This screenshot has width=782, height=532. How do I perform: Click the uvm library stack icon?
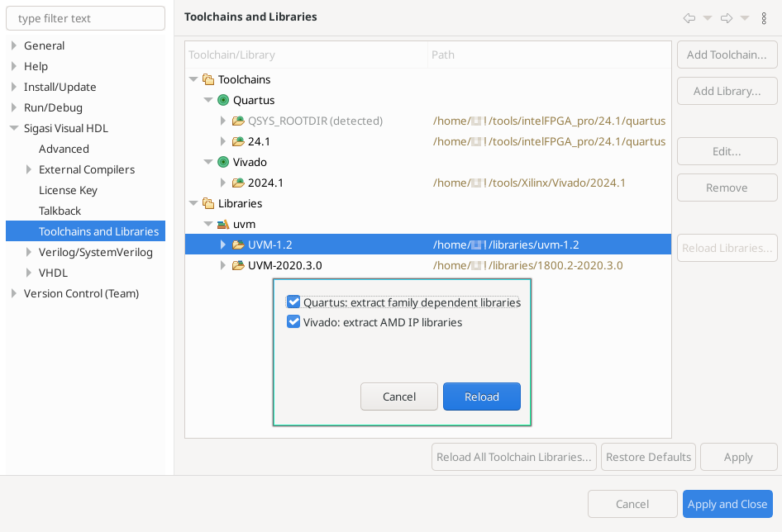tap(223, 225)
